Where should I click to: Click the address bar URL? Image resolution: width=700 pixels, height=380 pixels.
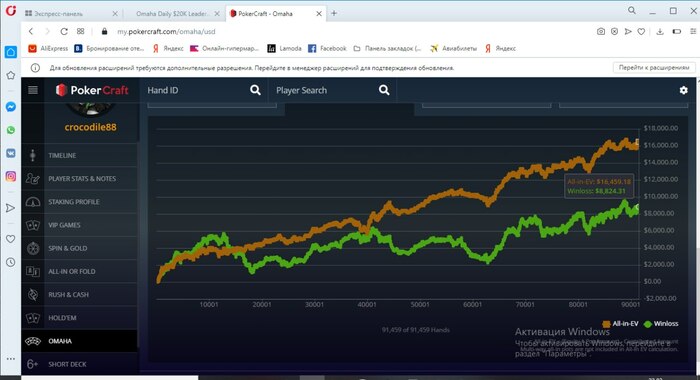tap(166, 32)
